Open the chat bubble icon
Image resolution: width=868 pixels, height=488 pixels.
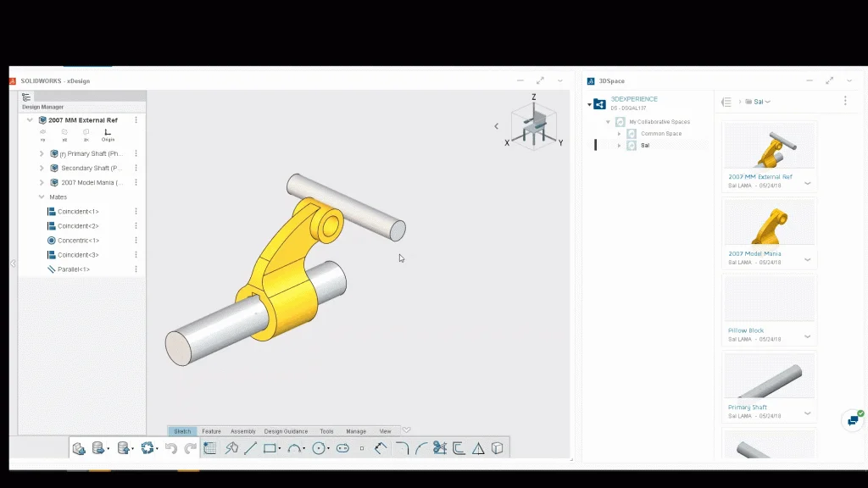click(x=854, y=420)
